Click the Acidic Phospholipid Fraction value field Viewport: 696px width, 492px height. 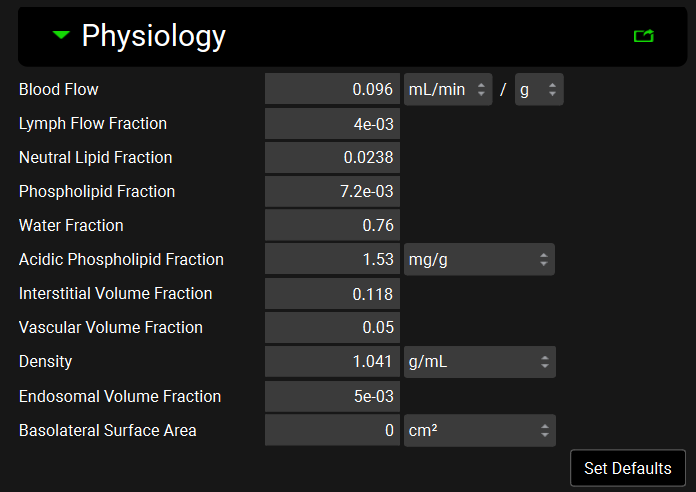coord(332,260)
